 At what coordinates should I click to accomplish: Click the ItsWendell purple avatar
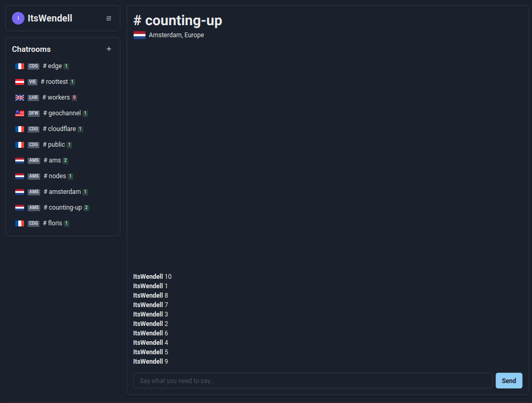click(x=18, y=18)
